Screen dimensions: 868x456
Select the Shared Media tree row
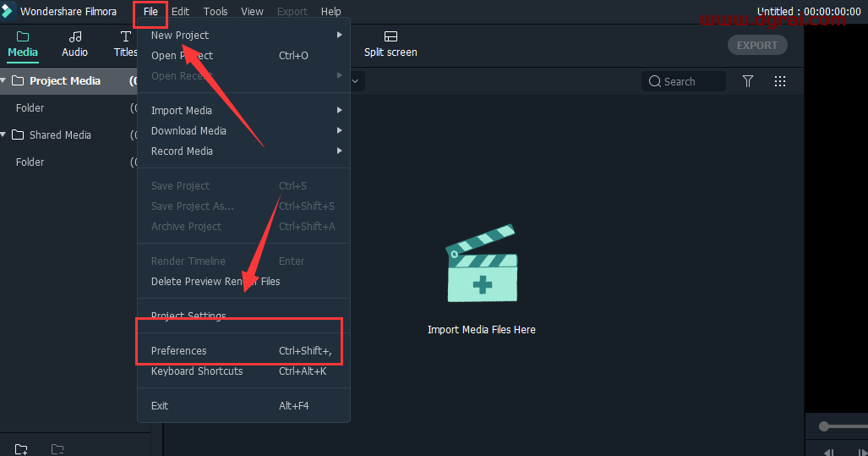point(68,135)
